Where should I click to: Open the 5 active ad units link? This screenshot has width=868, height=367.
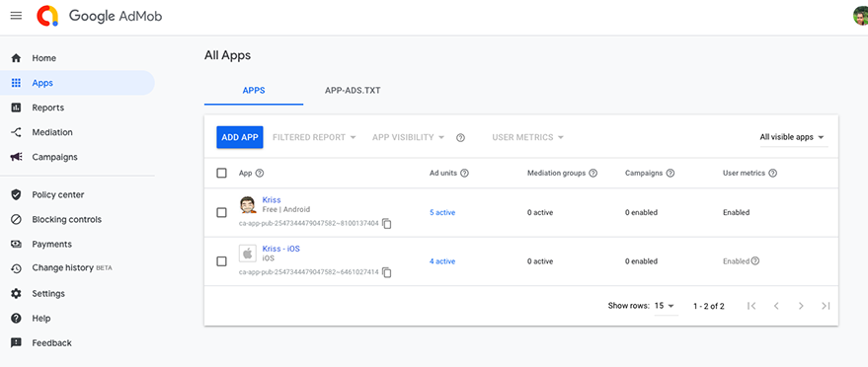(x=442, y=212)
